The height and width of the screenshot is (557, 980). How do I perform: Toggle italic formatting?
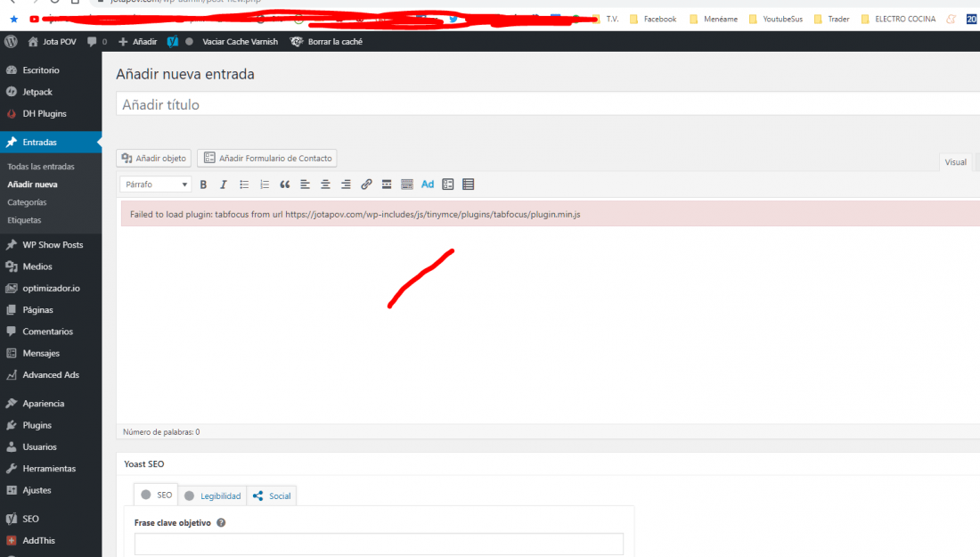click(223, 184)
